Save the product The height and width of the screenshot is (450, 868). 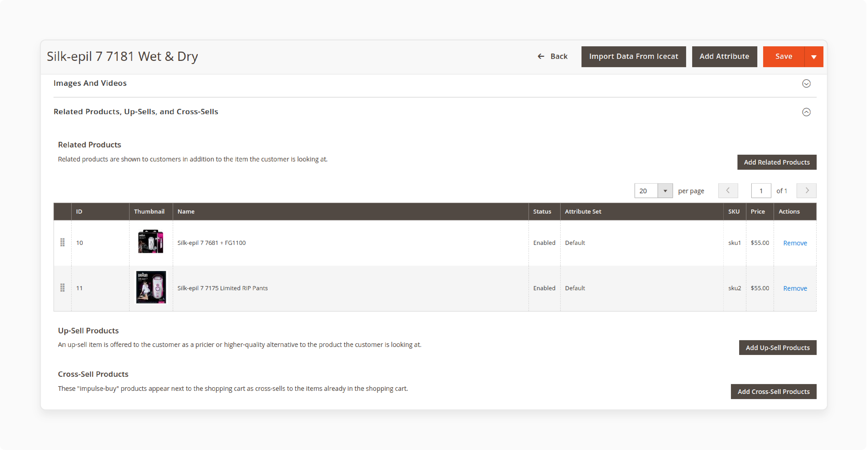[x=784, y=56]
